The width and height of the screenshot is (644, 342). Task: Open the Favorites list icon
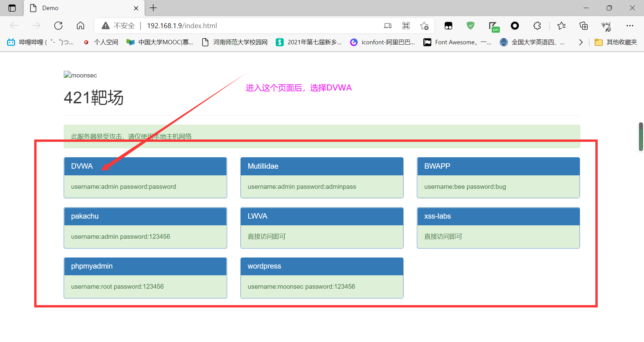561,25
